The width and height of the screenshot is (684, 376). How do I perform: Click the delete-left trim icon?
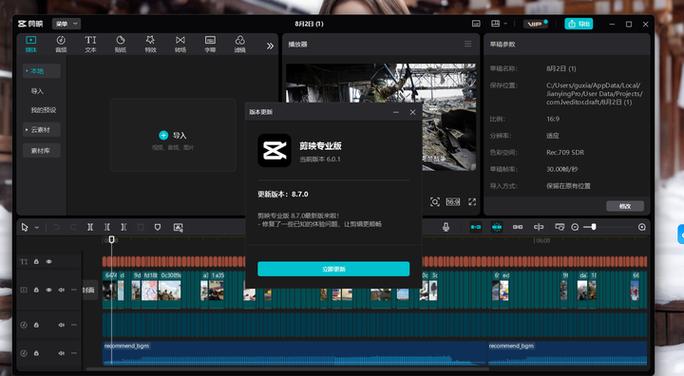click(x=107, y=227)
